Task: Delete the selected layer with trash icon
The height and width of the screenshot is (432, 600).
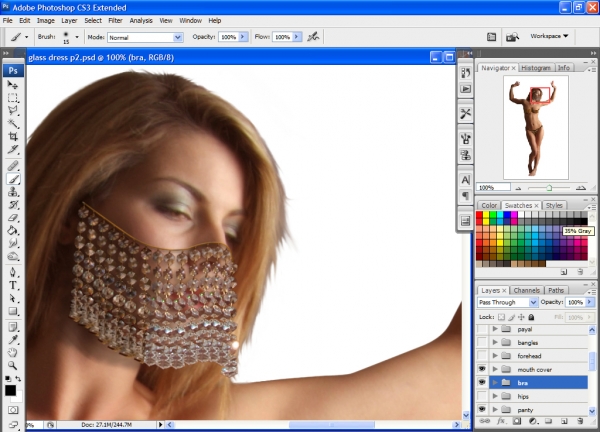Action: click(x=580, y=421)
